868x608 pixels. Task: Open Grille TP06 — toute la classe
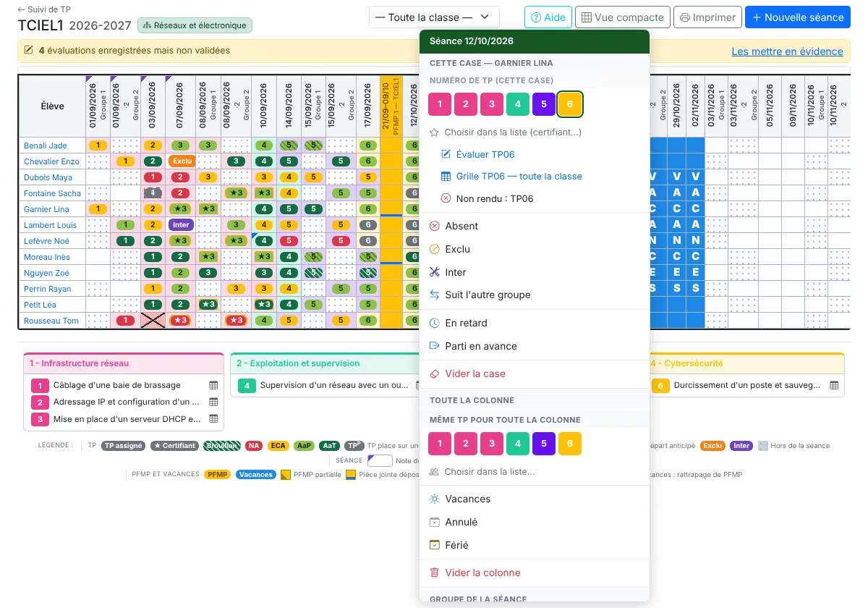tap(535, 177)
